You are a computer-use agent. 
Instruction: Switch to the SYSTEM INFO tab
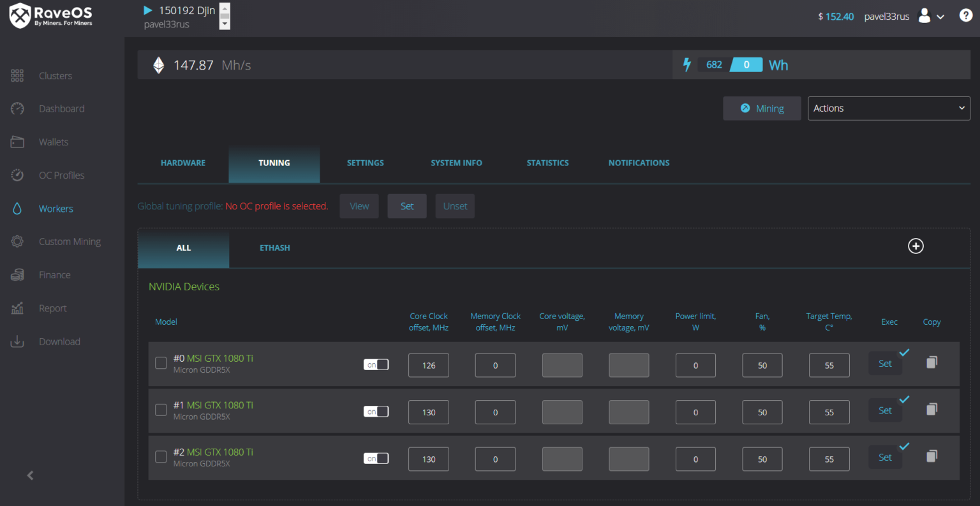coord(456,163)
